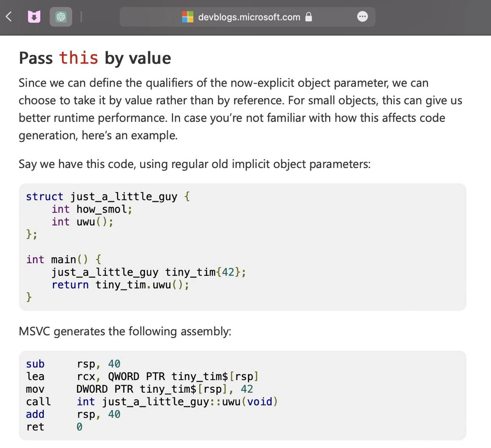Click the devblogs.microsoft.com URL text
The image size is (491, 448).
(x=249, y=17)
